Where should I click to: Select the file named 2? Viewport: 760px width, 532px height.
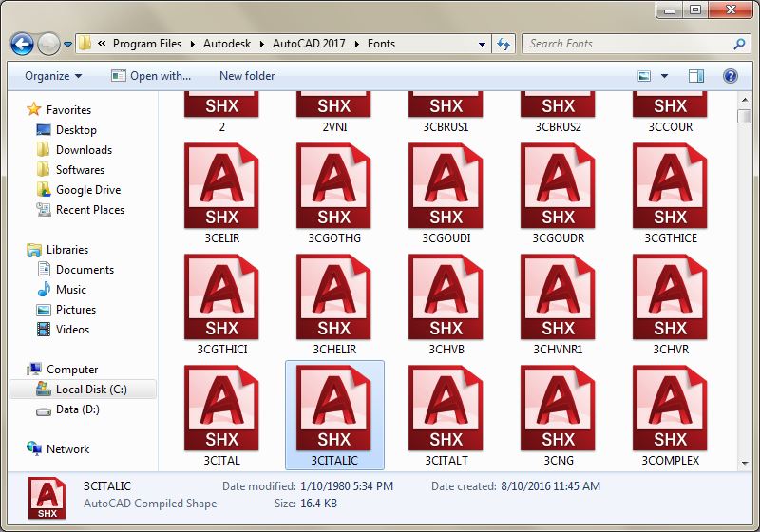click(221, 112)
